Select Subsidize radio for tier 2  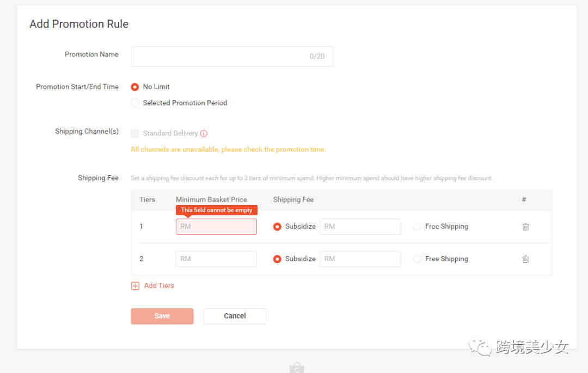(277, 259)
